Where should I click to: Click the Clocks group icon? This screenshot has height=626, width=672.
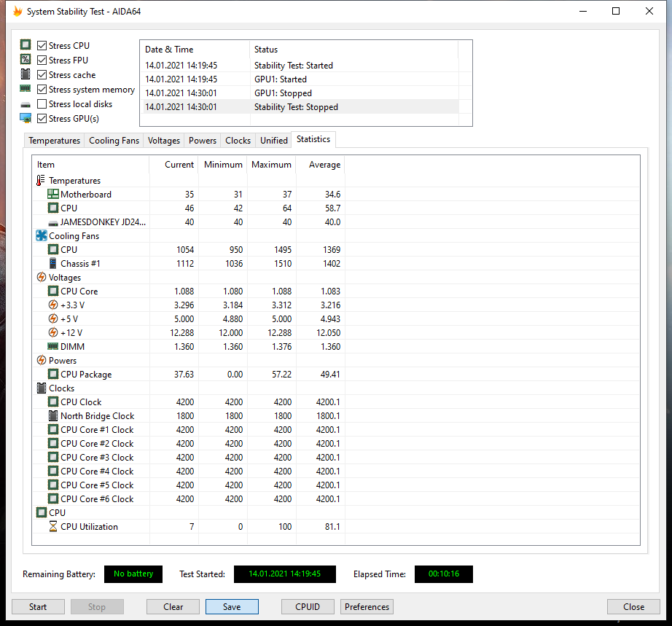41,388
